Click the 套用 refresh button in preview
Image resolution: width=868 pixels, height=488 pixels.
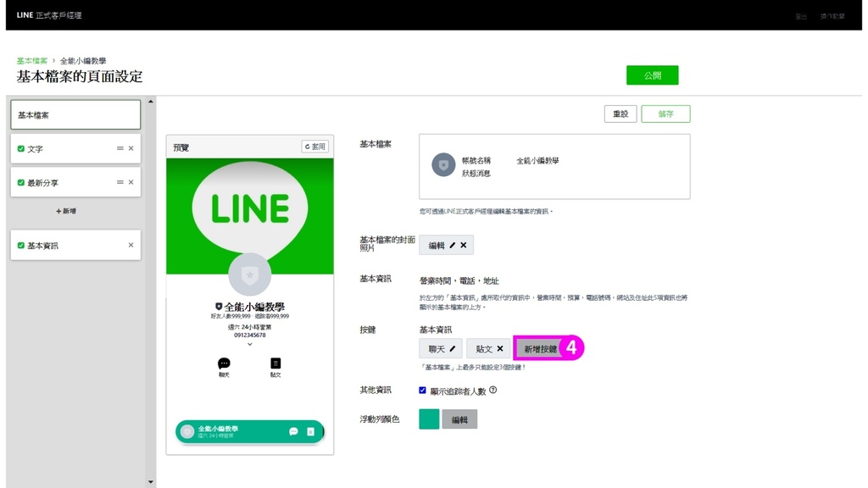315,147
